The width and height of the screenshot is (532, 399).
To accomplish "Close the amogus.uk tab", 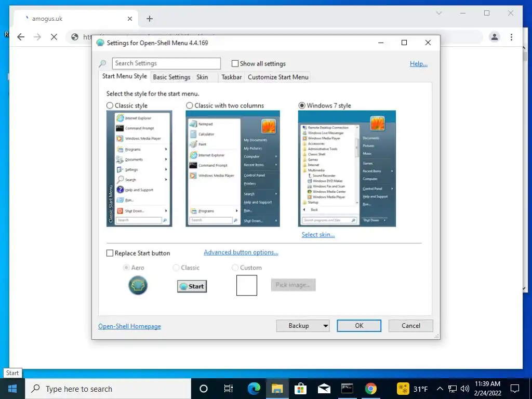I will click(129, 19).
